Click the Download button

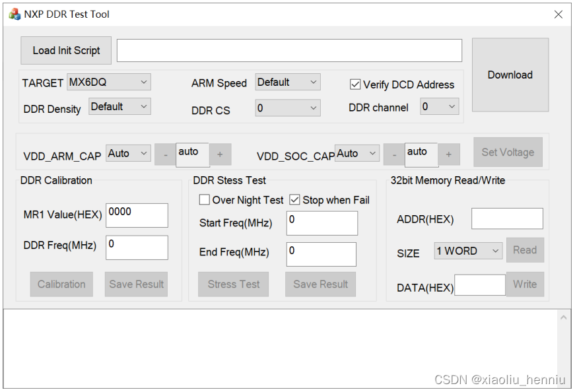click(x=510, y=75)
